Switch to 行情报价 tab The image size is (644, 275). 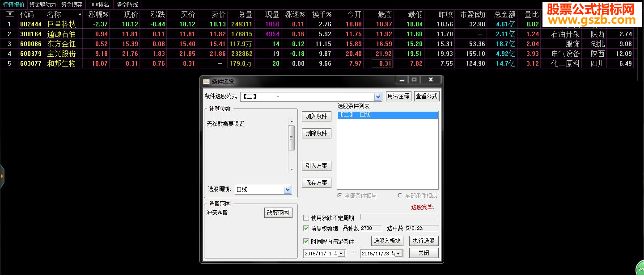(14, 4)
